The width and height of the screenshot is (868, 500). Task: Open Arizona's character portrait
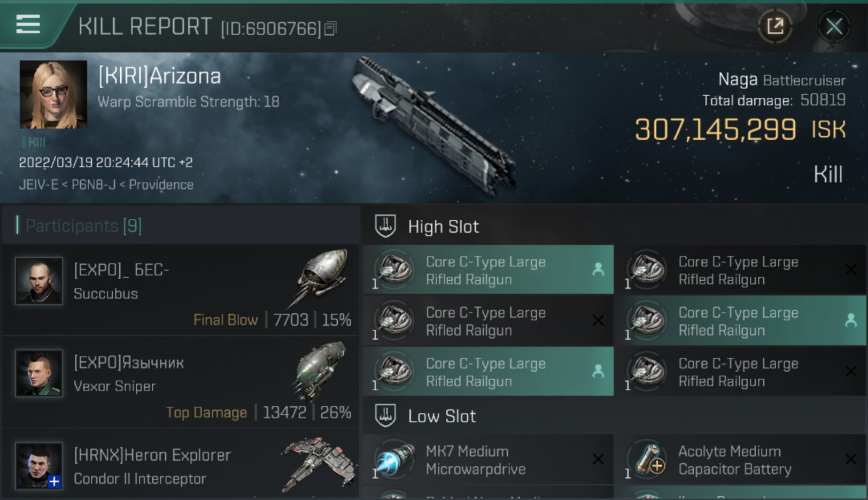(x=53, y=94)
